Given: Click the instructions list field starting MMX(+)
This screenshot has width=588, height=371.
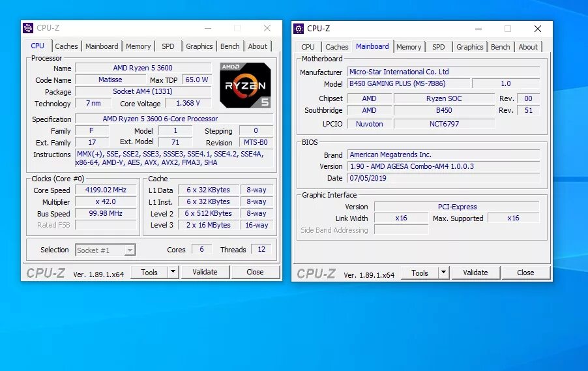Looking at the screenshot, I should 174,158.
